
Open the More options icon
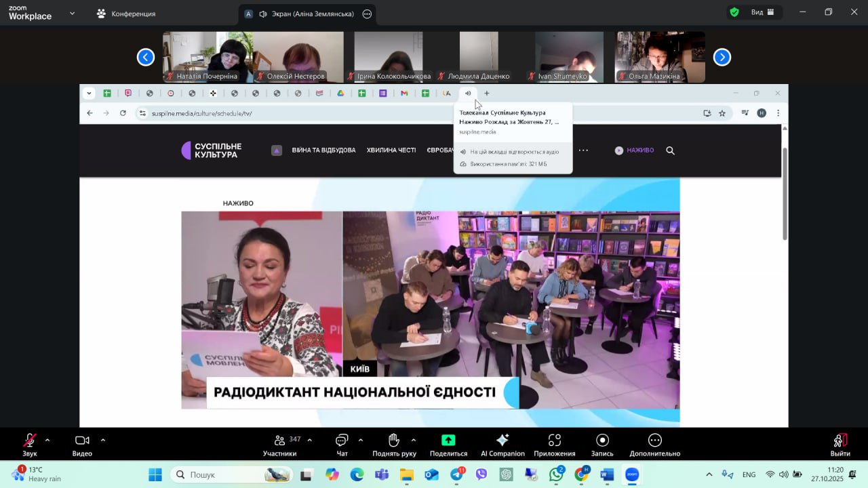(654, 441)
